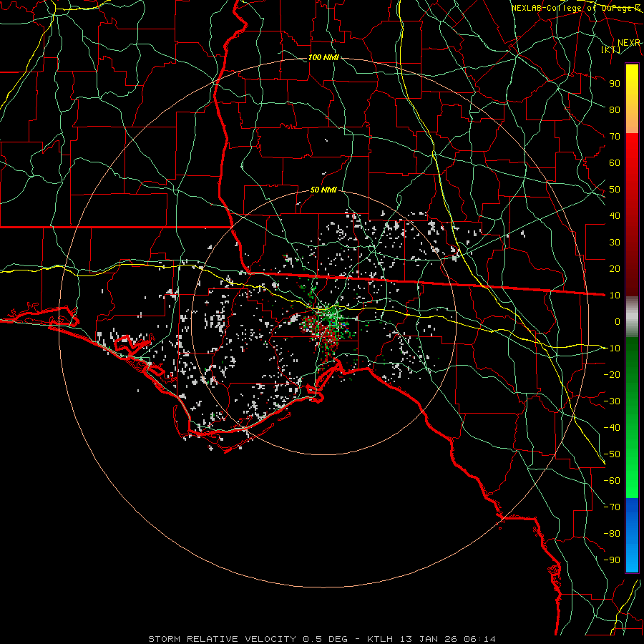Click the -70 velocity scale label
The width and height of the screenshot is (644, 644).
coord(612,507)
